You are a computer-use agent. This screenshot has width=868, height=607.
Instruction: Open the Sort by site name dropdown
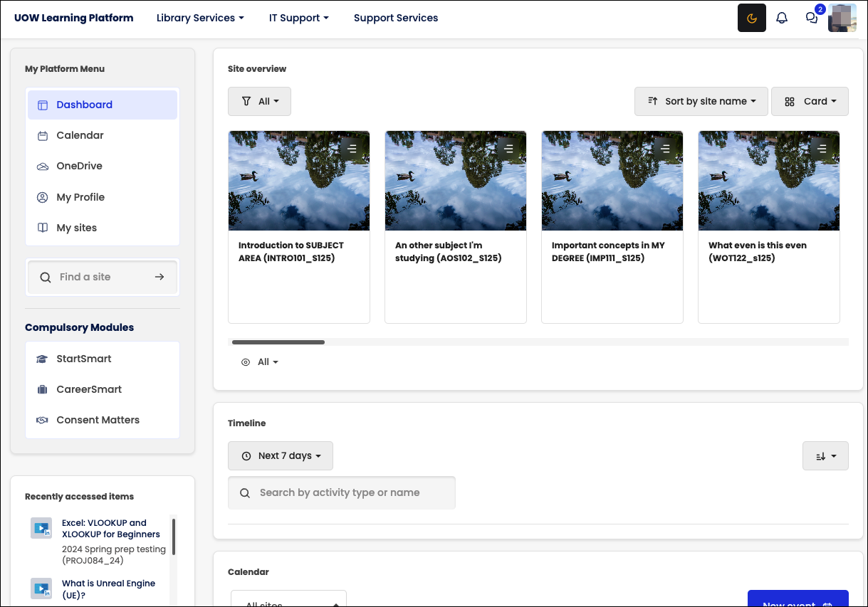[x=701, y=101]
